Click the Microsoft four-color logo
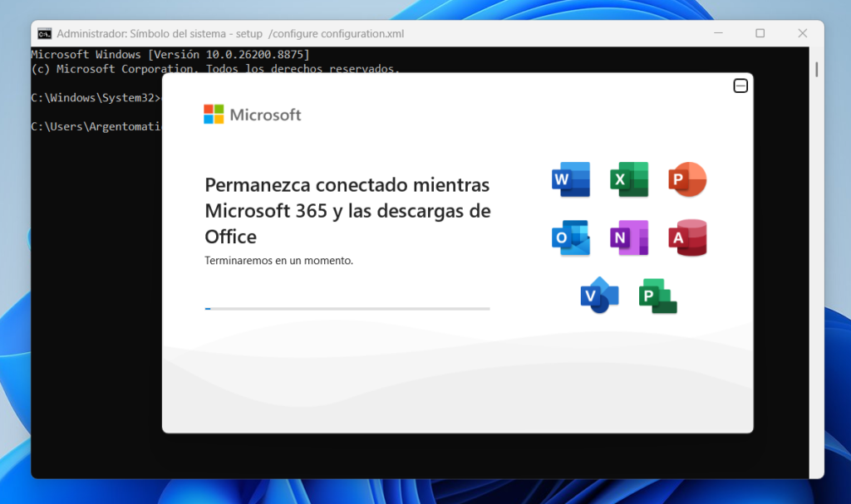This screenshot has height=504, width=851. [x=214, y=115]
